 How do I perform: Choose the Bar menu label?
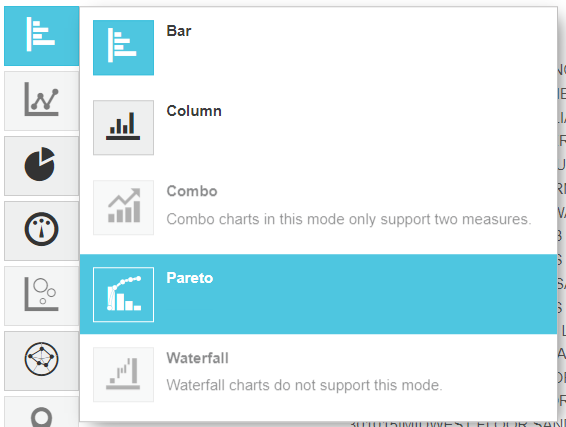[x=179, y=31]
